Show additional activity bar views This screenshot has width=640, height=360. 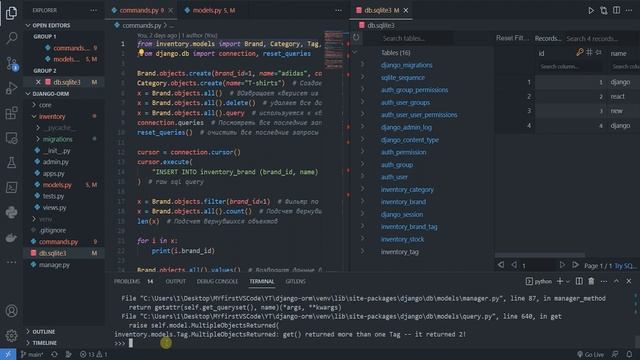[11, 262]
